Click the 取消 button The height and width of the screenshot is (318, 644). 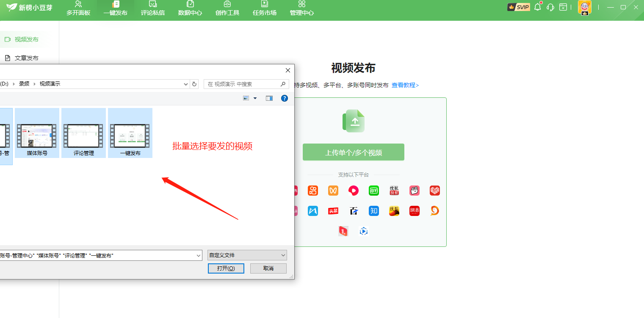pyautogui.click(x=268, y=268)
